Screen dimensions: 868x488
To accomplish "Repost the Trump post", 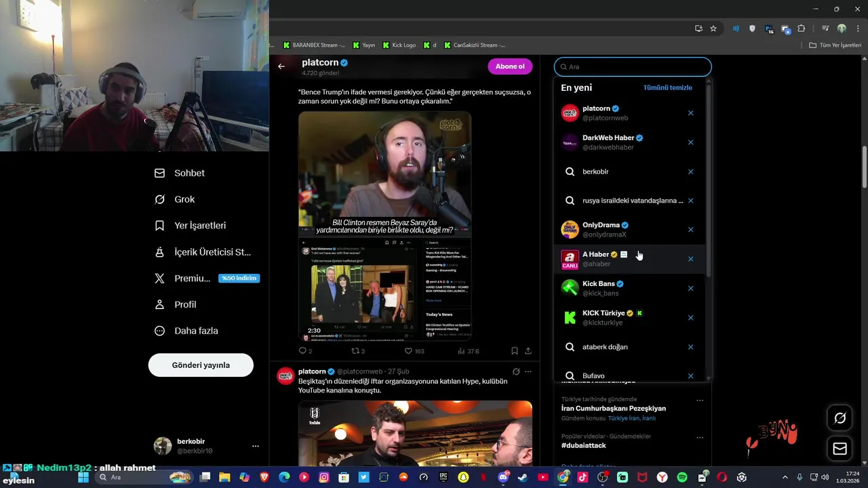I will 357,351.
